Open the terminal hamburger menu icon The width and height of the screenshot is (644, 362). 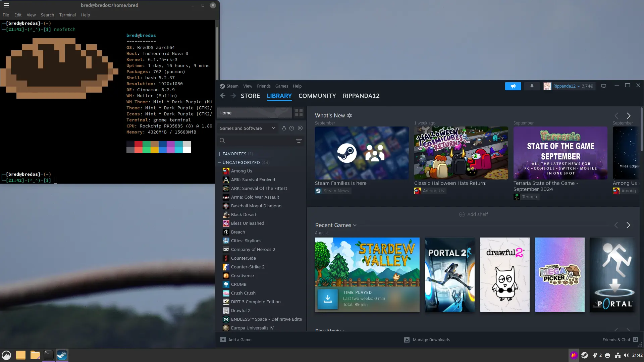[x=6, y=5]
